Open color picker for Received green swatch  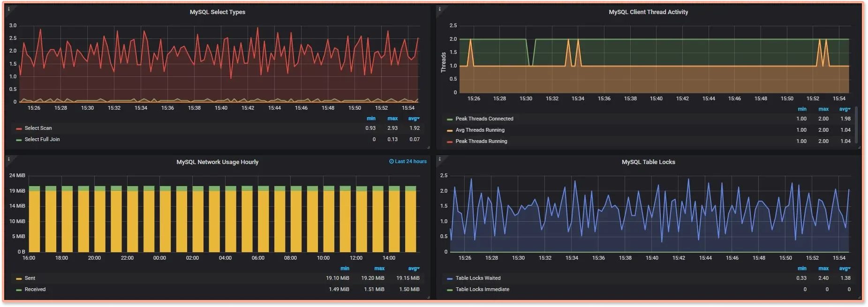tap(19, 290)
